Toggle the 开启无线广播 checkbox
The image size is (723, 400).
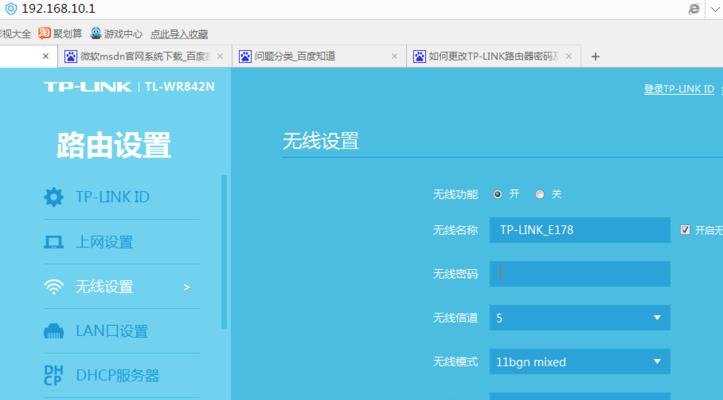[x=685, y=230]
